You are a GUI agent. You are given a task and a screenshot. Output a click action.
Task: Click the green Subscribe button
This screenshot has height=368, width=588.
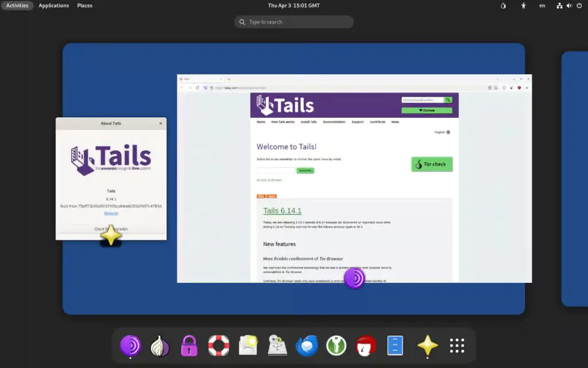pos(305,170)
